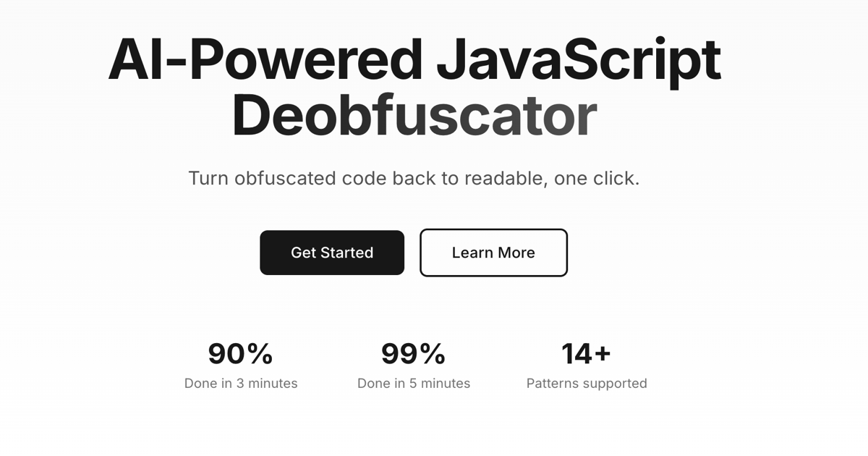Select the Done in 5 minutes label

[414, 384]
